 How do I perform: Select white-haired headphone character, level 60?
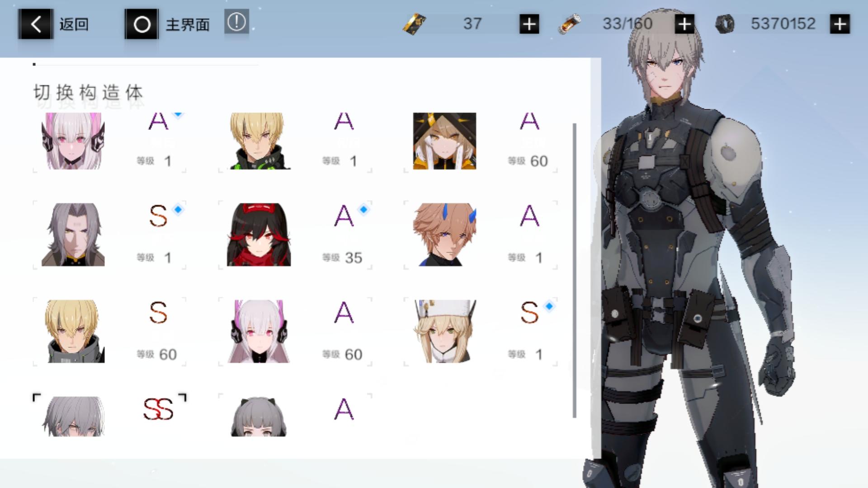point(259,332)
